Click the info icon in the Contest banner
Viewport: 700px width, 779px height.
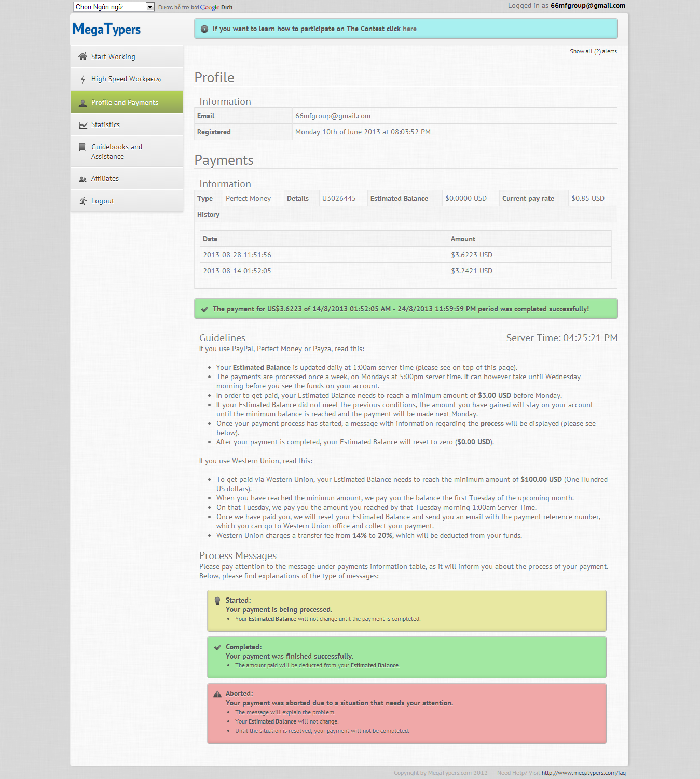coord(204,29)
